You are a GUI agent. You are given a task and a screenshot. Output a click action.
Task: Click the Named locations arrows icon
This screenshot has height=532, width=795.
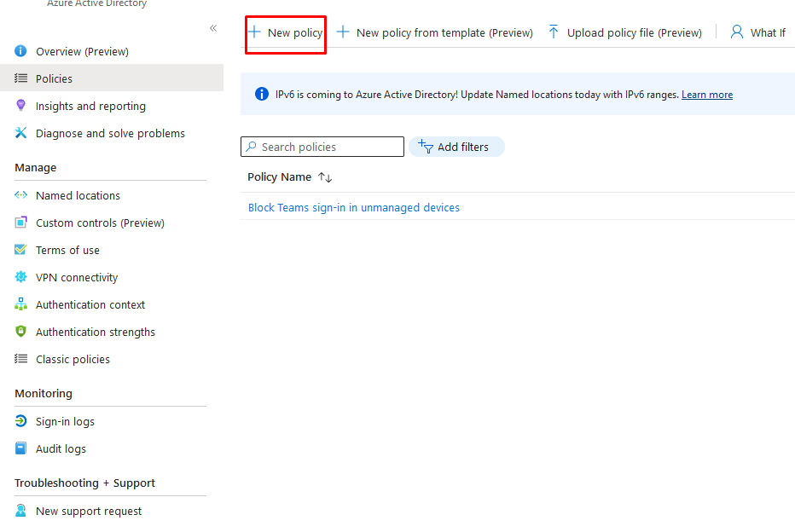click(x=20, y=195)
